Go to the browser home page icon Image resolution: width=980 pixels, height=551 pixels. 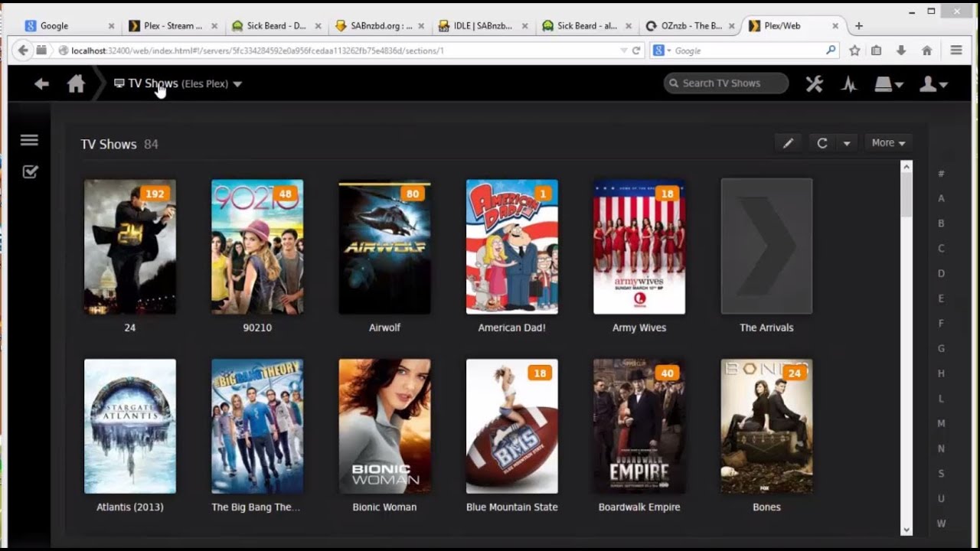927,51
